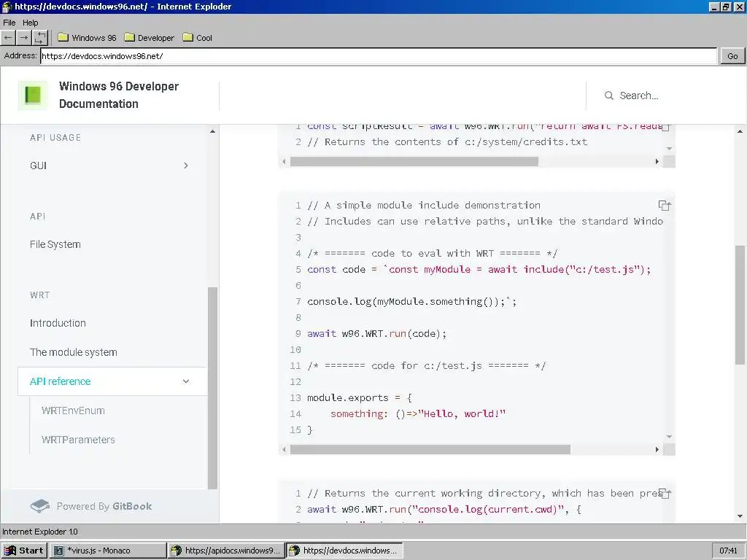747x560 pixels.
Task: Click sidebar vertical scrollbar thumb
Action: (212, 388)
